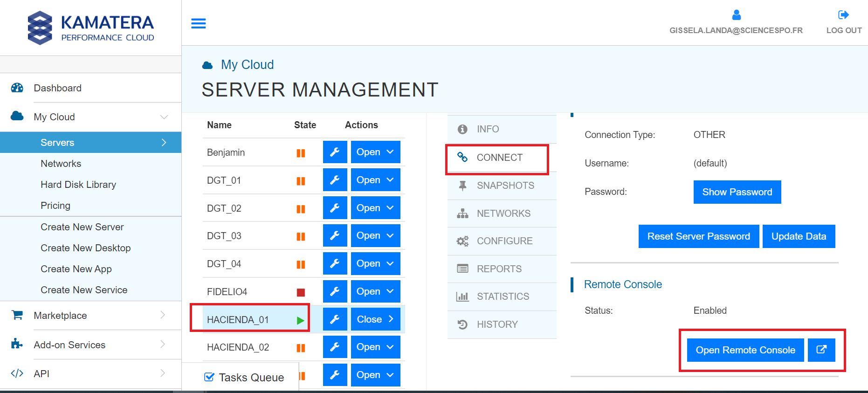Expand the Open dropdown for FIDELIO4
868x393 pixels.
pyautogui.click(x=376, y=291)
